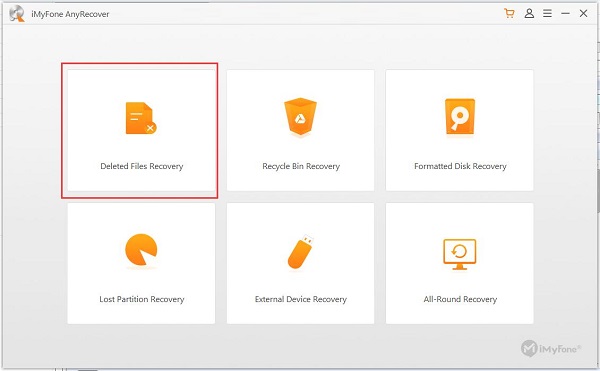Select the External Device Recovery label
This screenshot has width=600, height=371.
(x=301, y=299)
